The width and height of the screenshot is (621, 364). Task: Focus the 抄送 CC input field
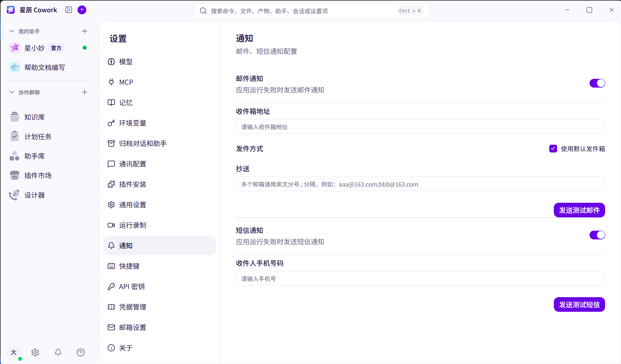[420, 184]
